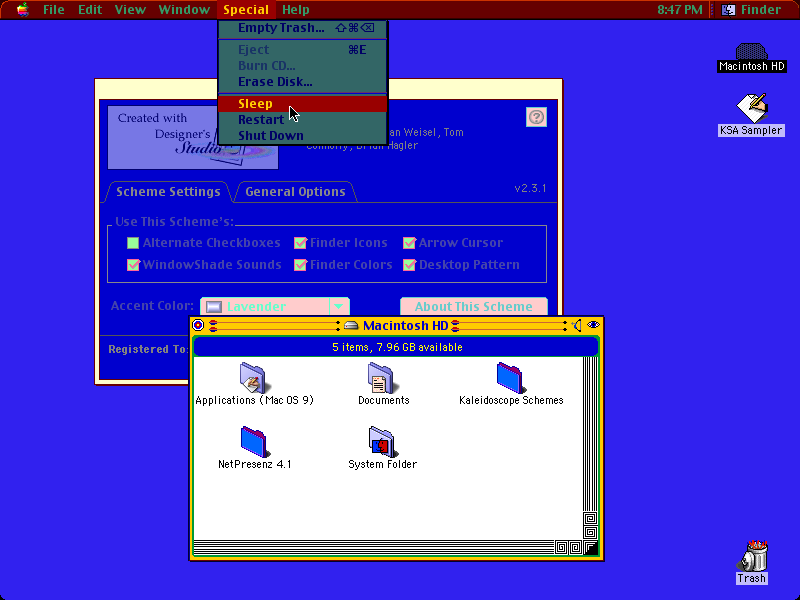
Task: Click the clock showing 8:47 PM
Action: click(x=679, y=10)
